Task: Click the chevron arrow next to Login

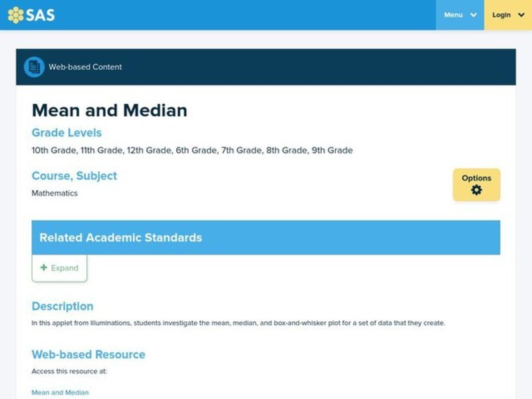Action: pyautogui.click(x=521, y=15)
